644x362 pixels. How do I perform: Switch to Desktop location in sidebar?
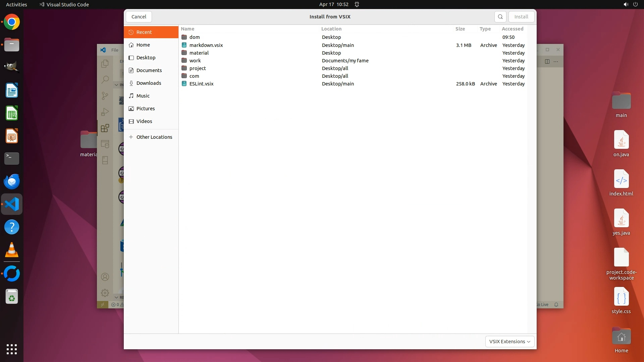146,58
